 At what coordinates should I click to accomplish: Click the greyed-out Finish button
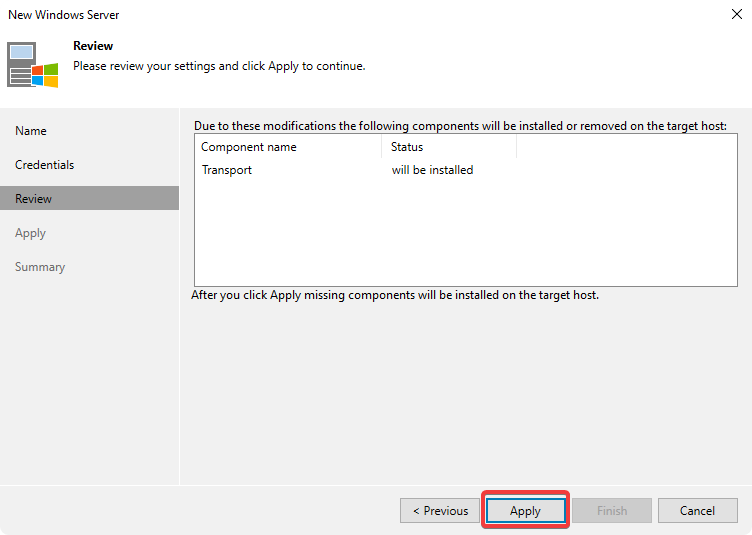tap(612, 511)
